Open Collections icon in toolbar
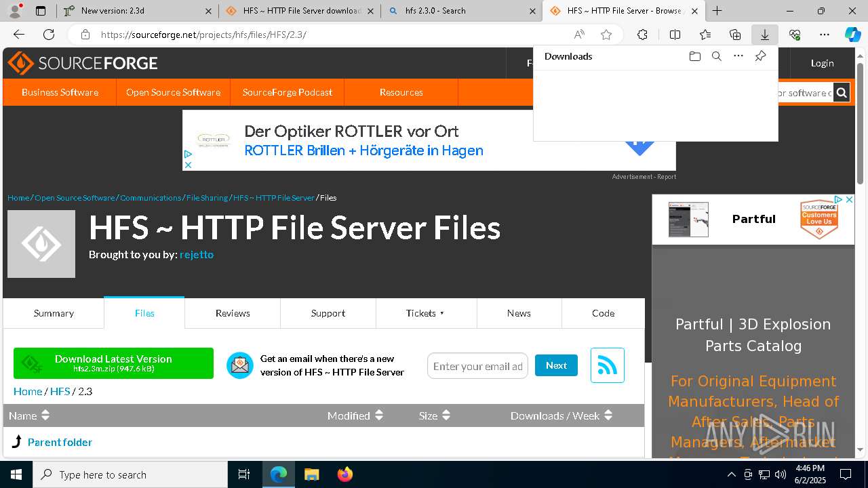The height and width of the screenshot is (488, 868). (x=735, y=35)
